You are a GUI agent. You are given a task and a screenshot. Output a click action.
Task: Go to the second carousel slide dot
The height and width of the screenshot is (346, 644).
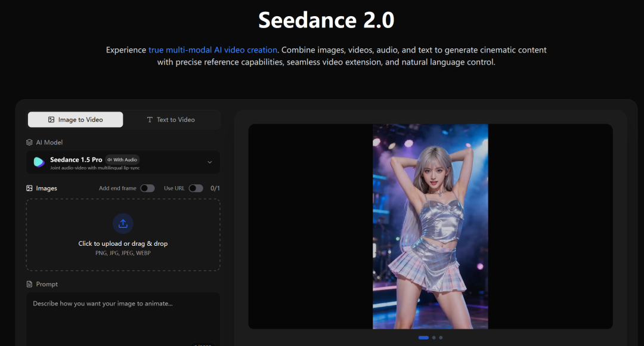pyautogui.click(x=434, y=338)
